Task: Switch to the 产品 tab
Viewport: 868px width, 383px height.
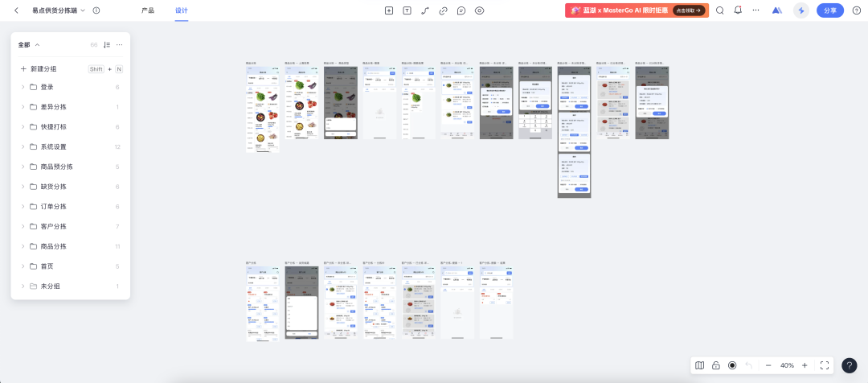Action: pyautogui.click(x=148, y=10)
